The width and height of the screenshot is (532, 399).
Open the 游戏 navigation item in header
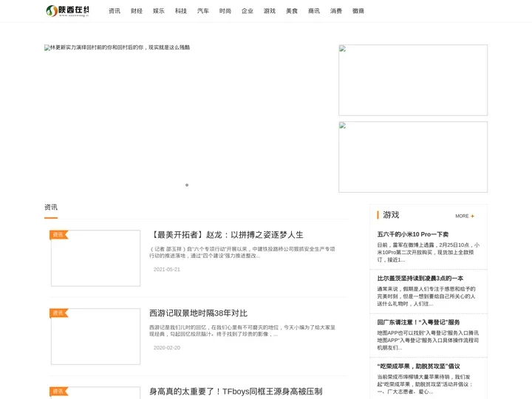pyautogui.click(x=270, y=11)
